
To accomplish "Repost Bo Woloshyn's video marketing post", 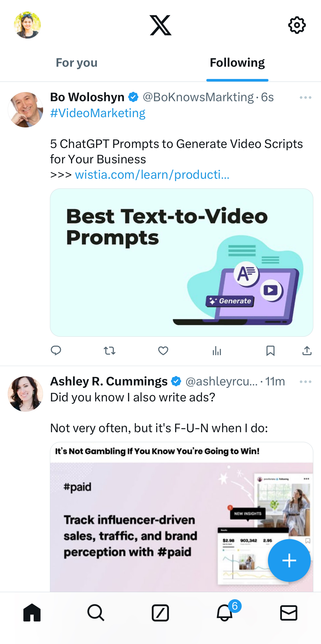I will click(x=110, y=351).
